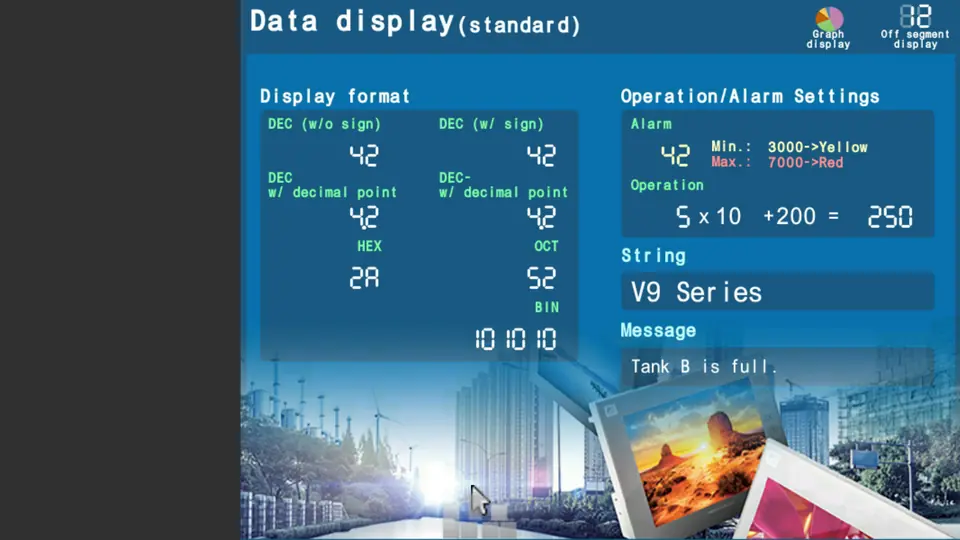
Task: Select the BIN value 101010
Action: [516, 339]
